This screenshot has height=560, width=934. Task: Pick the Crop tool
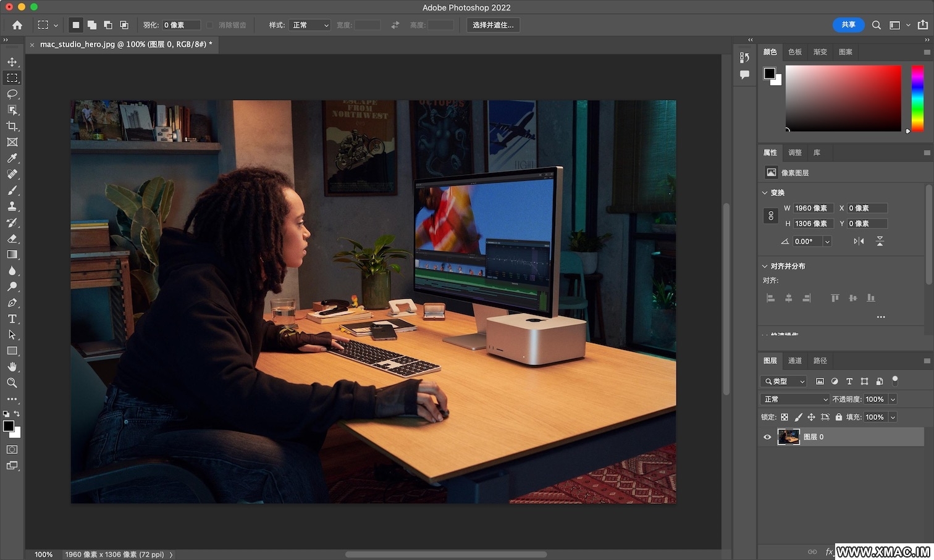pos(12,126)
